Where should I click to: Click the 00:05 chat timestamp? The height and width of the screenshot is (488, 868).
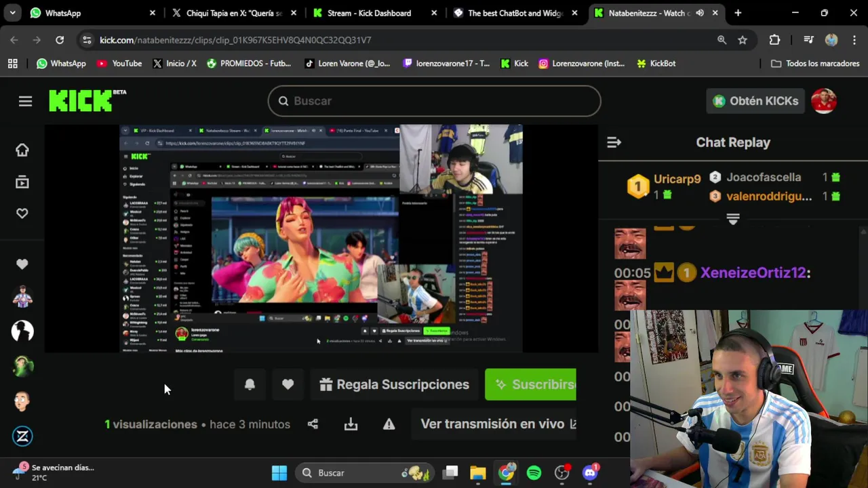(x=632, y=273)
